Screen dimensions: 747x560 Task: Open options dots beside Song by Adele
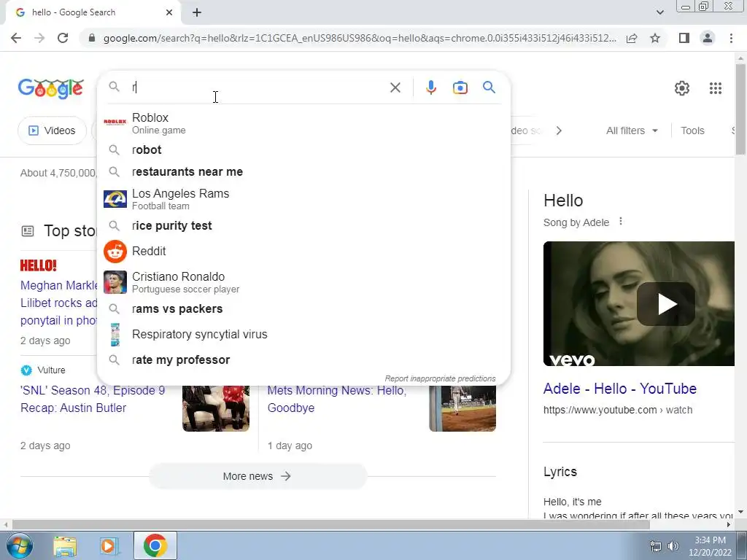[620, 222]
